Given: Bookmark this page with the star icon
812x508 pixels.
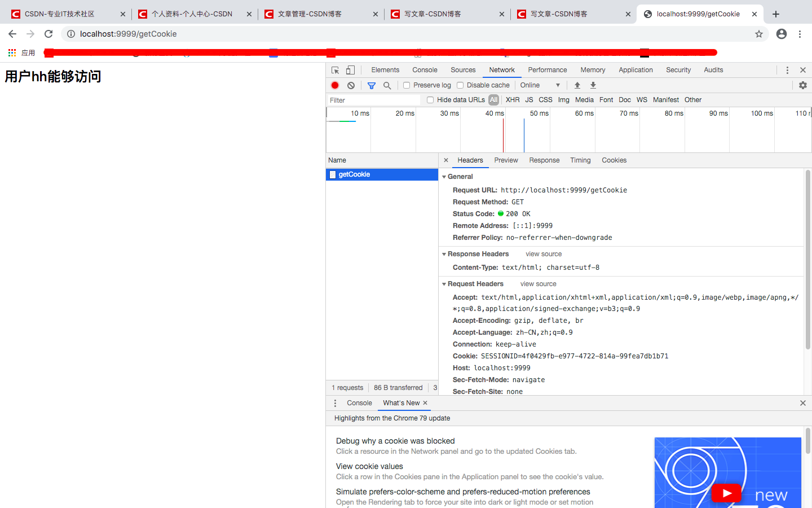Looking at the screenshot, I should click(759, 34).
